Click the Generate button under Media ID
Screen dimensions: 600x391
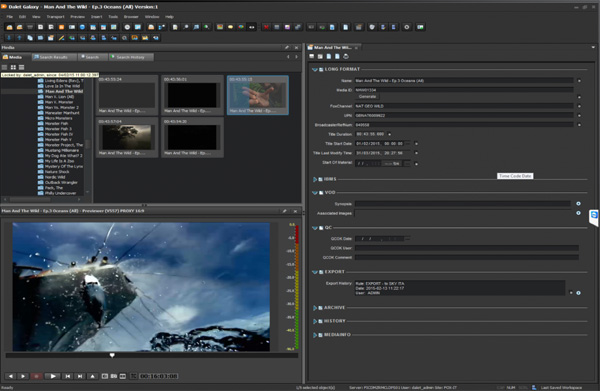(x=367, y=97)
